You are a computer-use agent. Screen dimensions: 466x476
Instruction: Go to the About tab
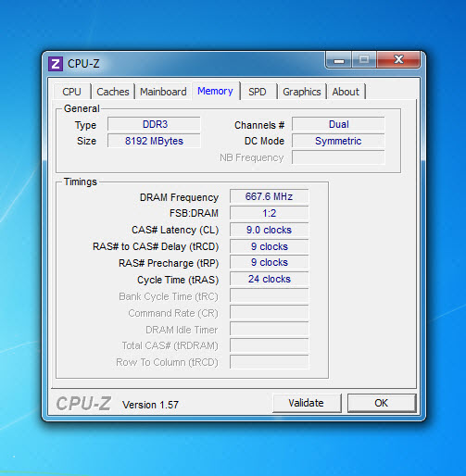(346, 92)
